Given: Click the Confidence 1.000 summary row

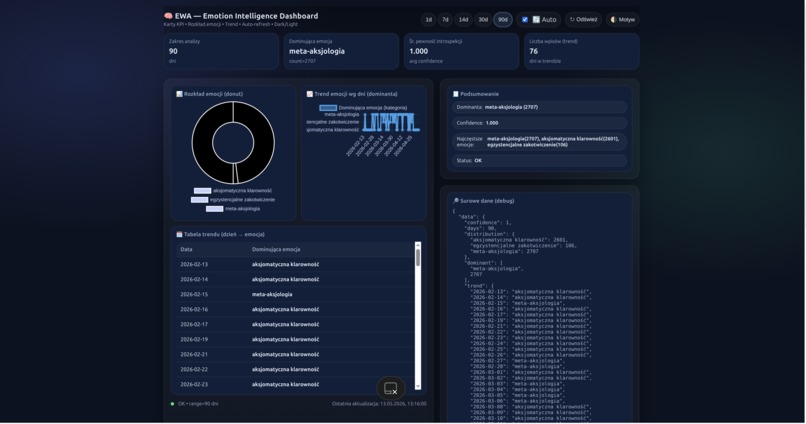Looking at the screenshot, I should (x=540, y=123).
